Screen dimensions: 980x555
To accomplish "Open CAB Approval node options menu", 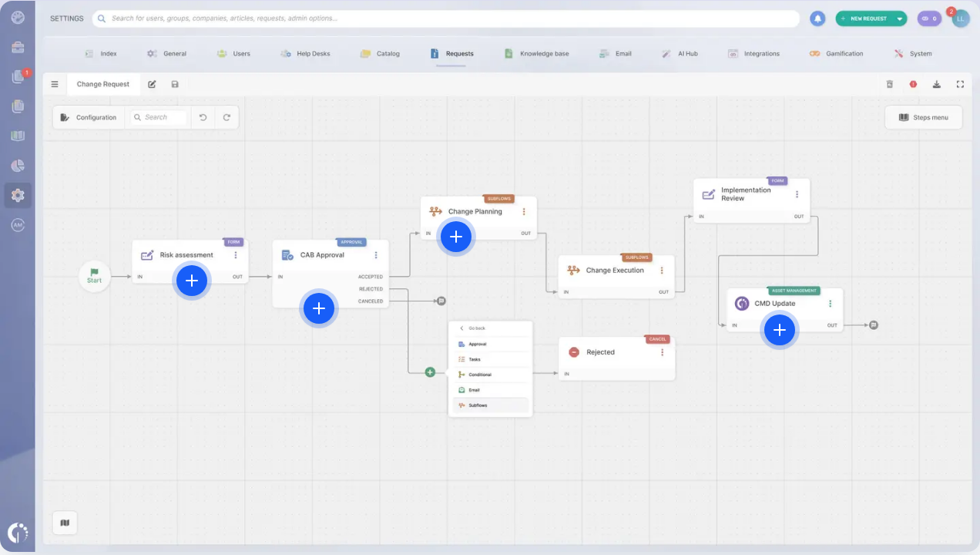I will point(376,255).
